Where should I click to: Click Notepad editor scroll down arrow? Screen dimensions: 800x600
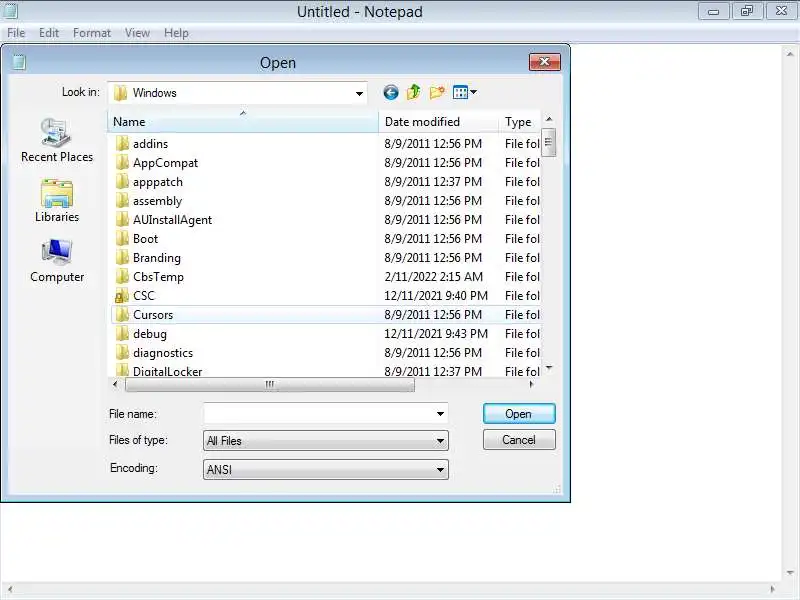click(790, 572)
